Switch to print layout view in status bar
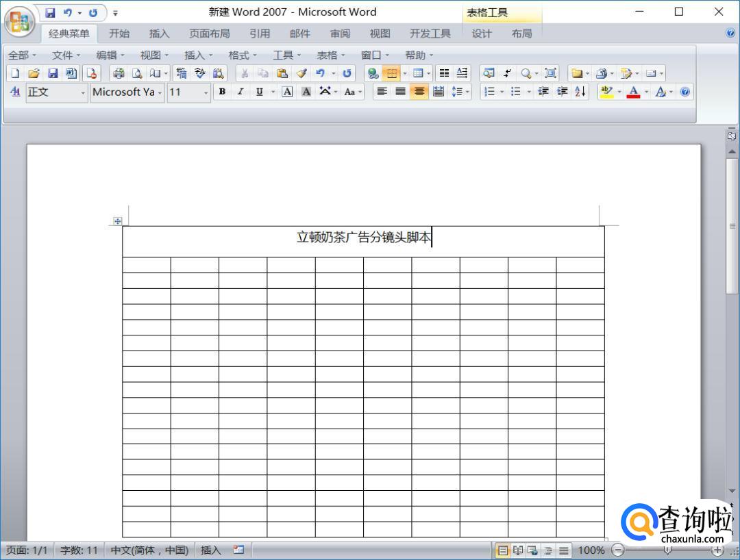 pyautogui.click(x=503, y=550)
